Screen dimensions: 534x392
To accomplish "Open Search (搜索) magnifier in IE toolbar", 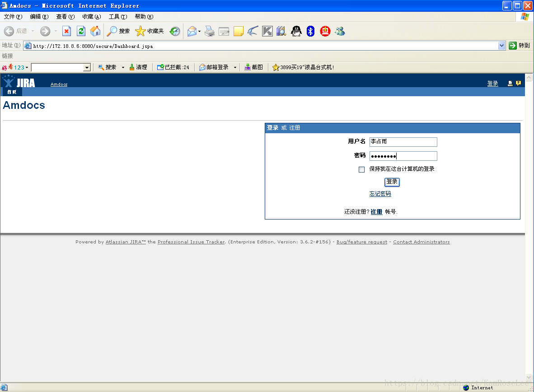I will click(x=118, y=31).
